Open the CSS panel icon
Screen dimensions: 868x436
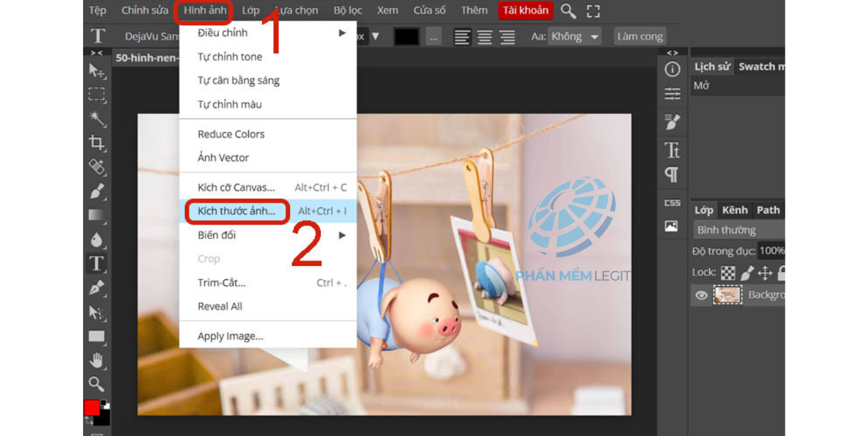coord(672,203)
